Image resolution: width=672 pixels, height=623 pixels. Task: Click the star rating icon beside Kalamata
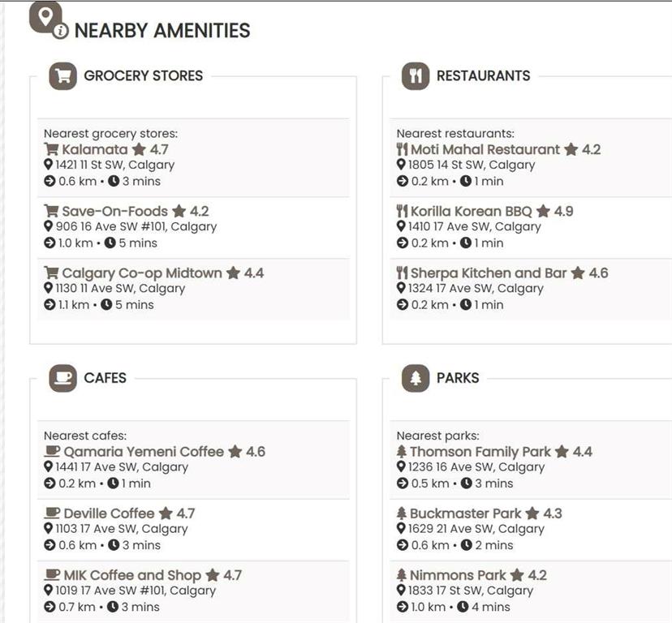139,150
